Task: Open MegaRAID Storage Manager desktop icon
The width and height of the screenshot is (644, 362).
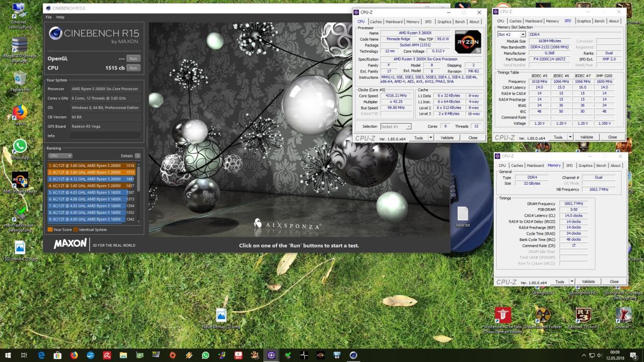Action: 19,50
